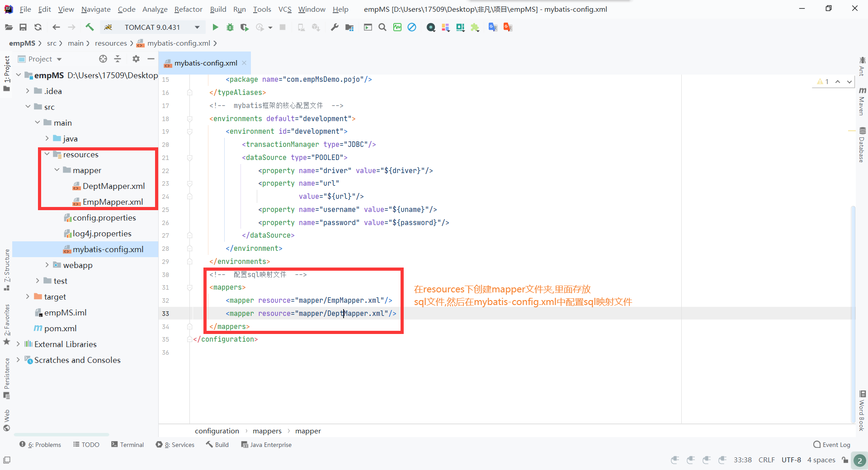
Task: Expand the target folder
Action: [28, 296]
